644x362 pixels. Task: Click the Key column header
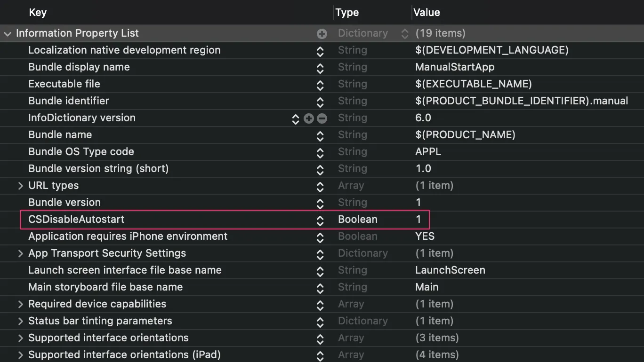tap(38, 13)
